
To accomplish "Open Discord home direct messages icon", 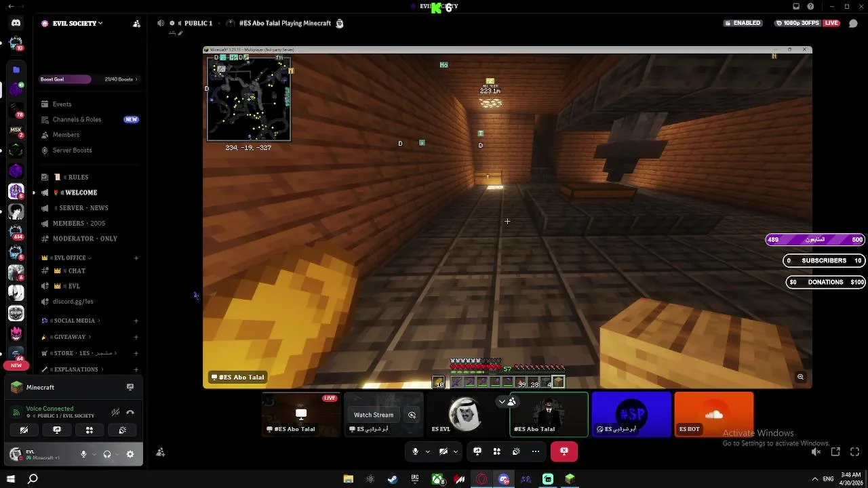I will coord(16,23).
